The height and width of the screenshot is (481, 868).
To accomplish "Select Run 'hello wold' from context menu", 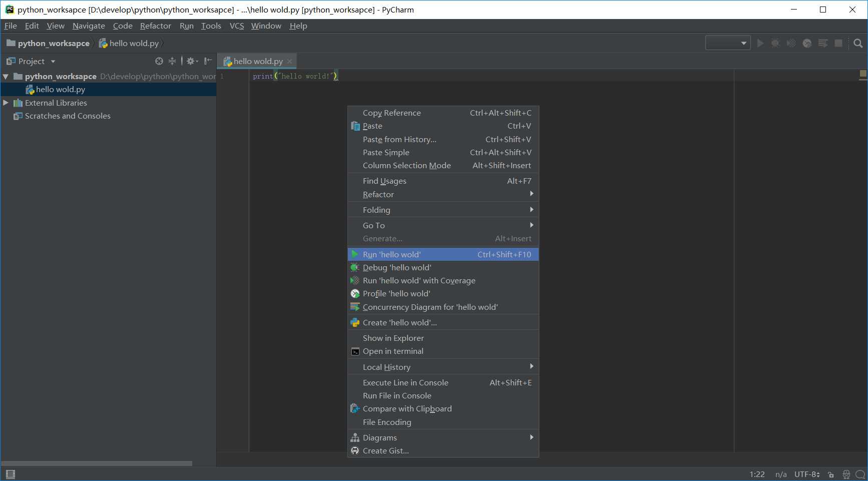I will 443,254.
